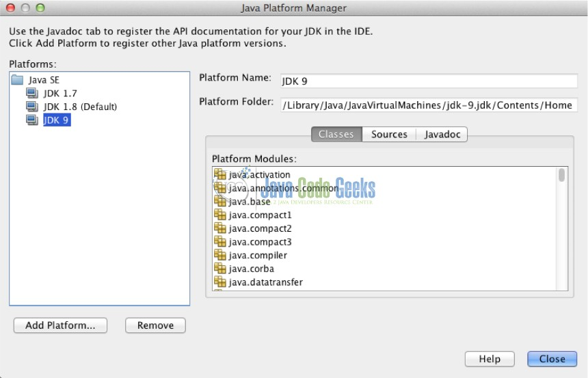
Task: Click the java.annotations.common module icon
Action: click(220, 188)
